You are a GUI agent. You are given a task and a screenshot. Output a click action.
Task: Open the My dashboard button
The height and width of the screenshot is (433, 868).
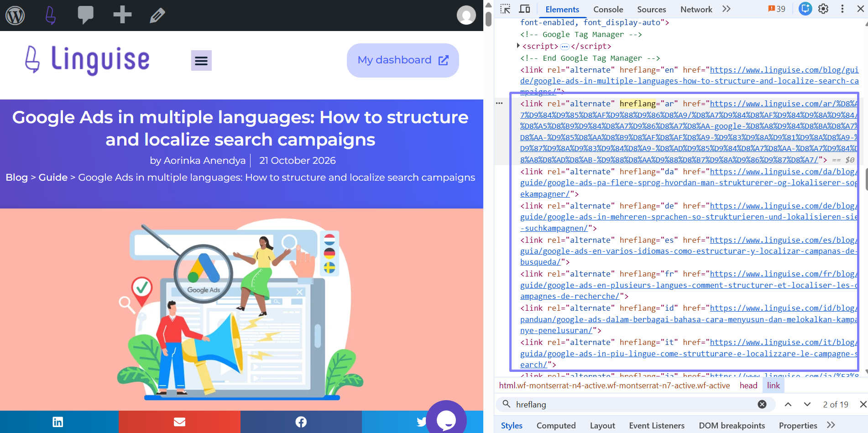click(x=403, y=60)
